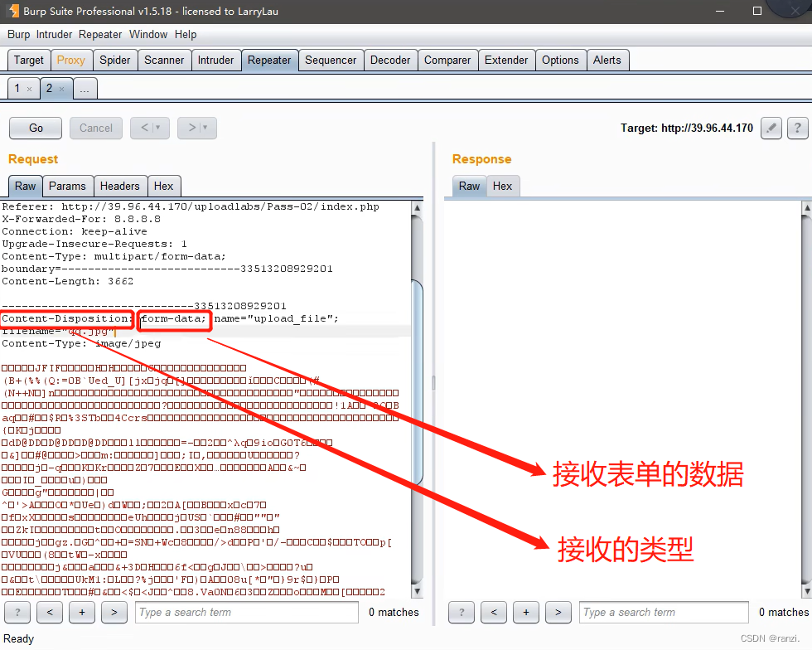Viewport: 812px width, 650px height.
Task: Click the name="upload_file"; parameter text
Action: [x=276, y=318]
